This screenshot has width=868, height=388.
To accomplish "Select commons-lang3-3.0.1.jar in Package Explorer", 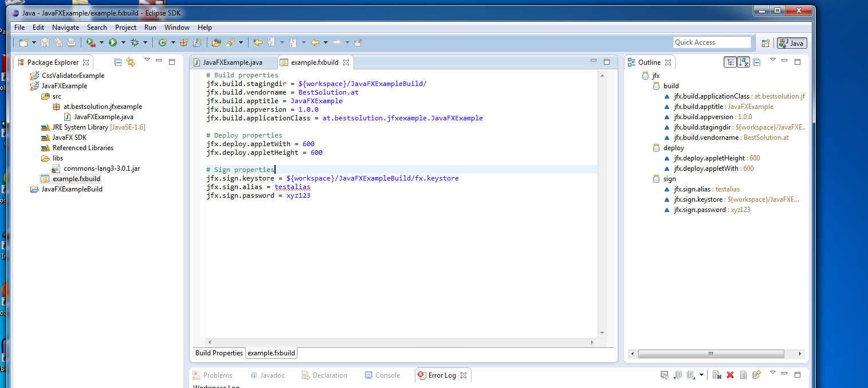I will tap(101, 168).
